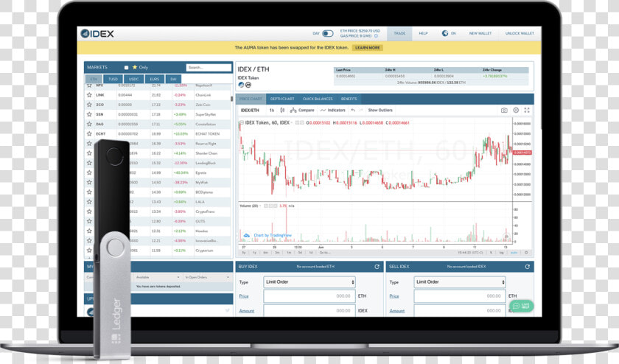619x364 pixels.
Task: Click the Sell price input field
Action: click(460, 296)
